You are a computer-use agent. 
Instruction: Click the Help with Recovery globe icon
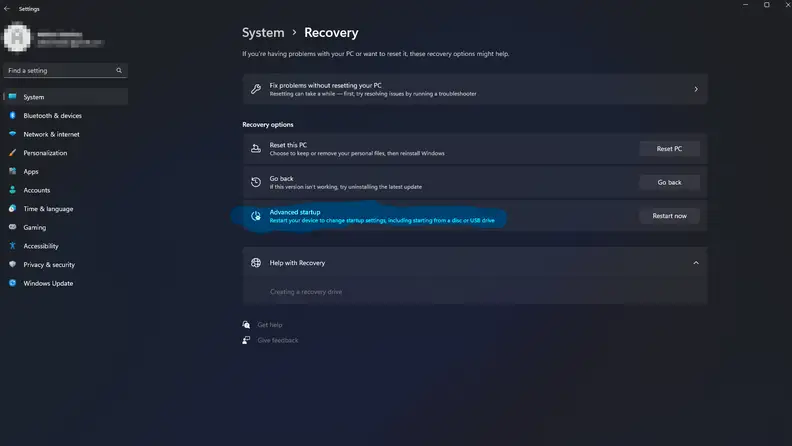tap(256, 263)
